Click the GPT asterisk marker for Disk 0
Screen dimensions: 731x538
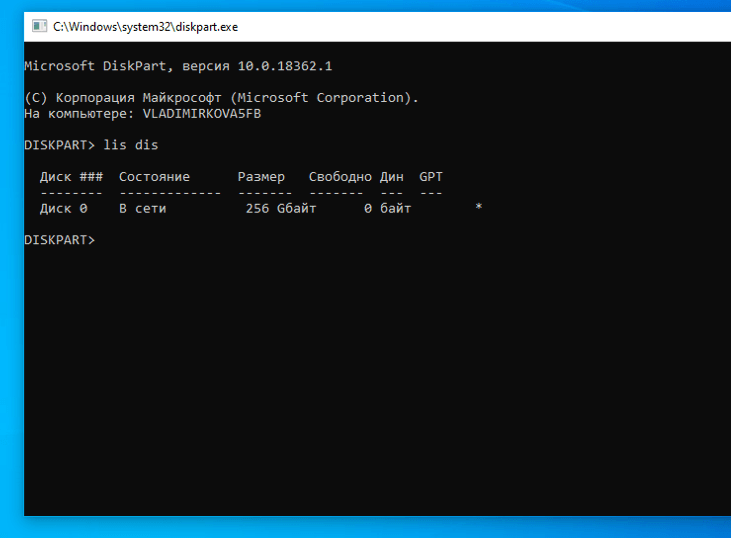point(478,207)
